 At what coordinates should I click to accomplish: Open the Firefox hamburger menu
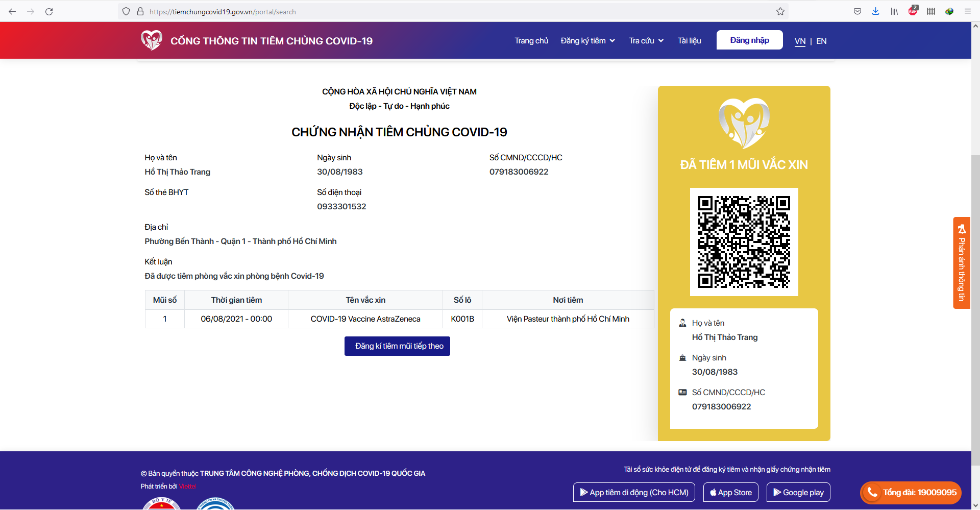click(968, 11)
